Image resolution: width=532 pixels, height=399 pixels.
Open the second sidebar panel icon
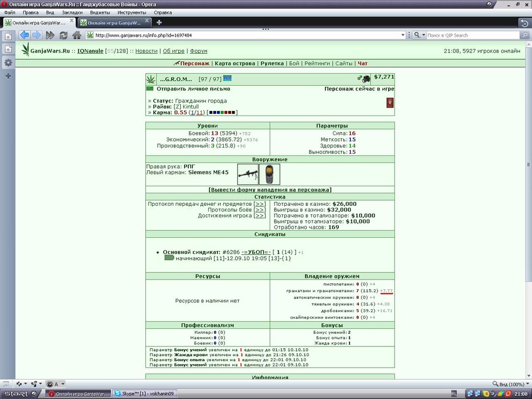(8, 50)
